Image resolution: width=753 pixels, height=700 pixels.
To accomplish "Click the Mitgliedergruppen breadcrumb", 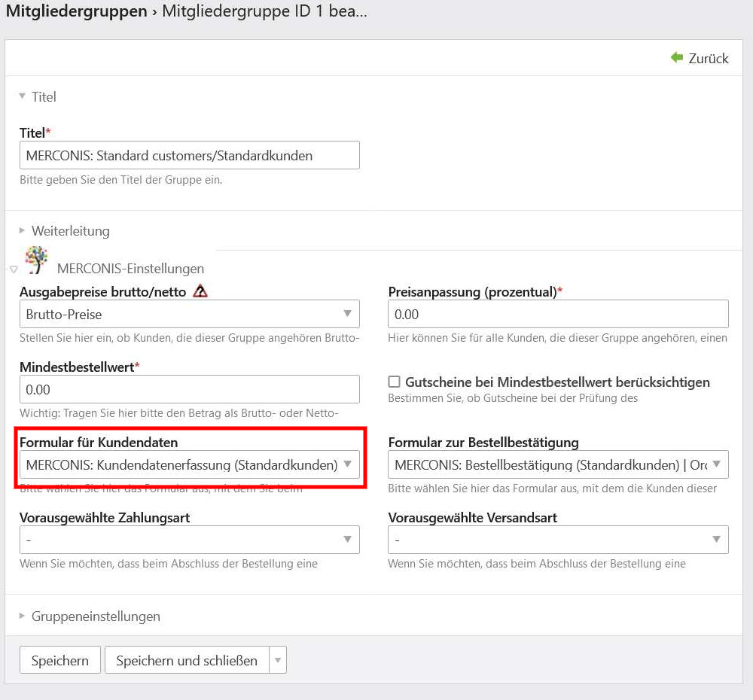I will [76, 11].
